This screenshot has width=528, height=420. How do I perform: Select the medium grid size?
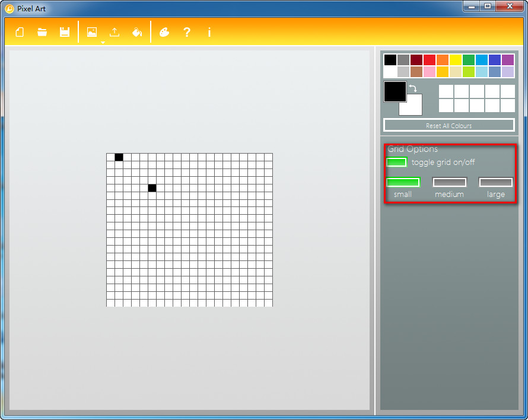click(x=449, y=182)
